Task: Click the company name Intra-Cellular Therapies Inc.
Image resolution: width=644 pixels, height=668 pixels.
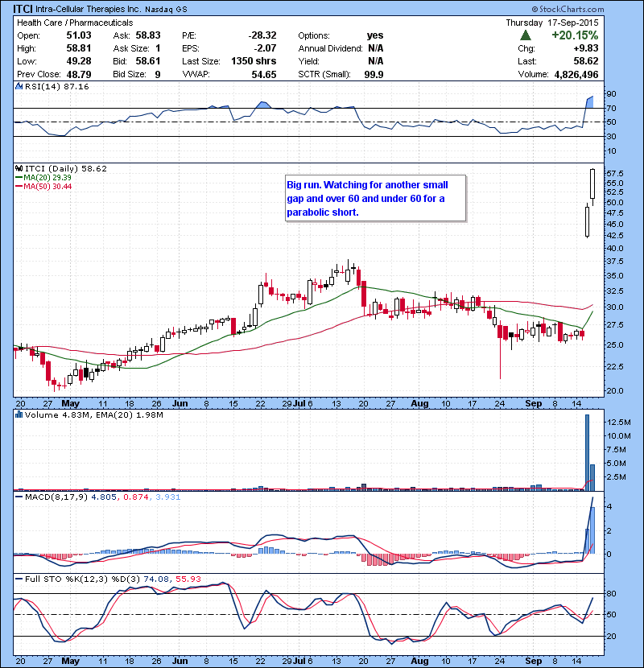Action: click(89, 9)
